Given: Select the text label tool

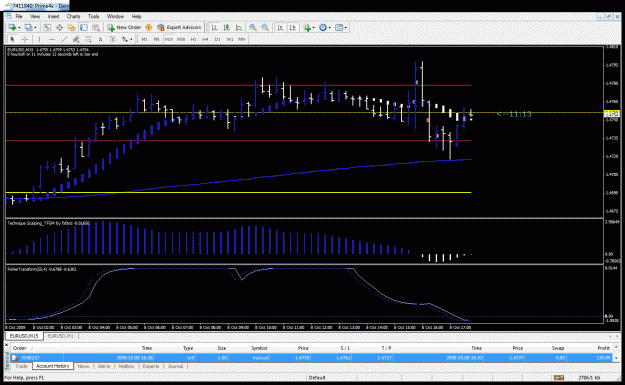Looking at the screenshot, I should click(x=113, y=39).
